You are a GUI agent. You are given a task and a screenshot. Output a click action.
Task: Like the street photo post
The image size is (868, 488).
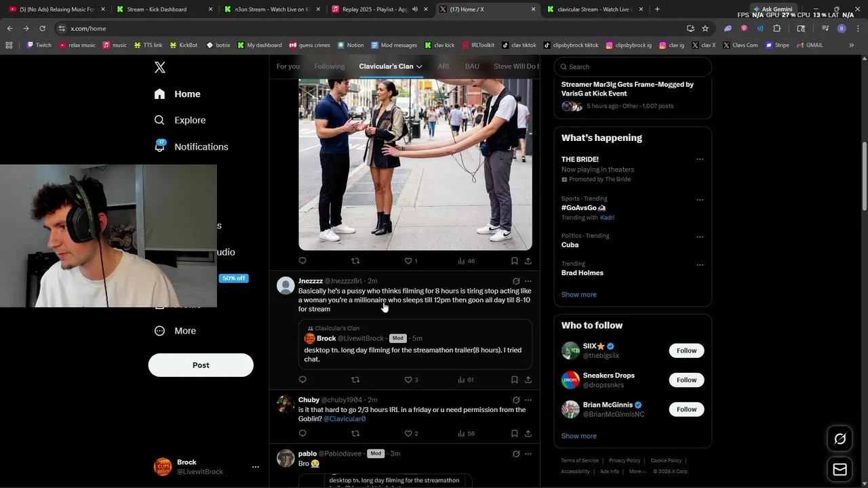tap(408, 261)
